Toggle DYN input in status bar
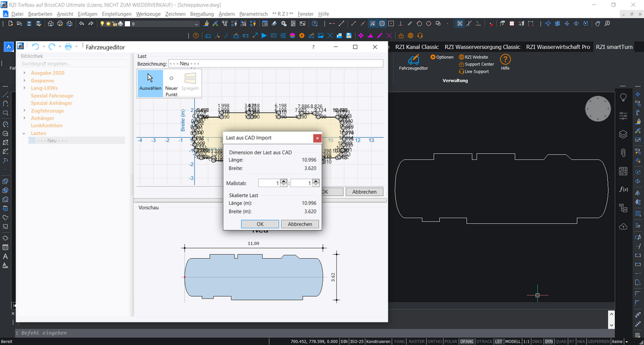 click(549, 341)
